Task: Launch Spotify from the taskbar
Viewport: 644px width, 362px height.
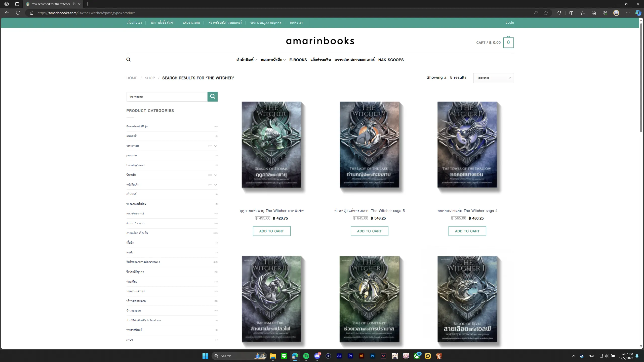Action: [306, 356]
